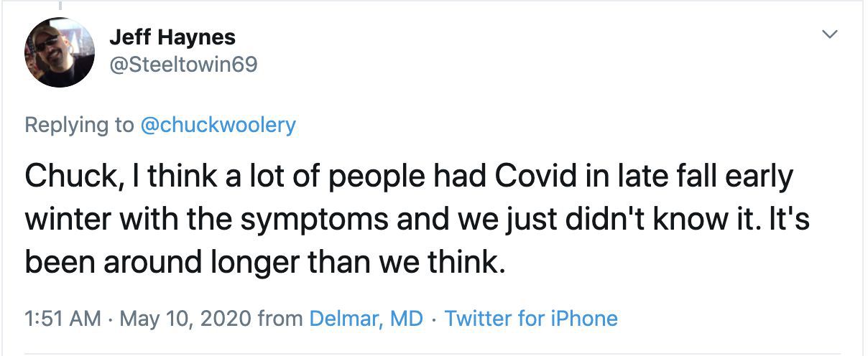
Task: Click the 1:51 AM timestamp
Action: pyautogui.click(x=63, y=318)
